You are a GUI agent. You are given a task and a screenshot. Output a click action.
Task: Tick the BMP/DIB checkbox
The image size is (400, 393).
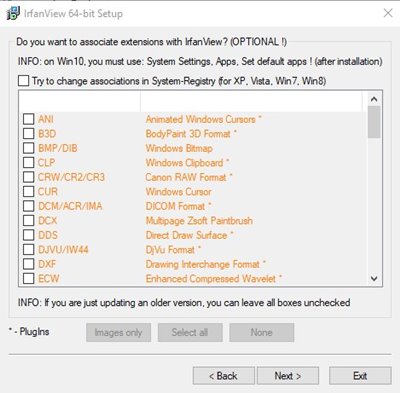pos(29,148)
